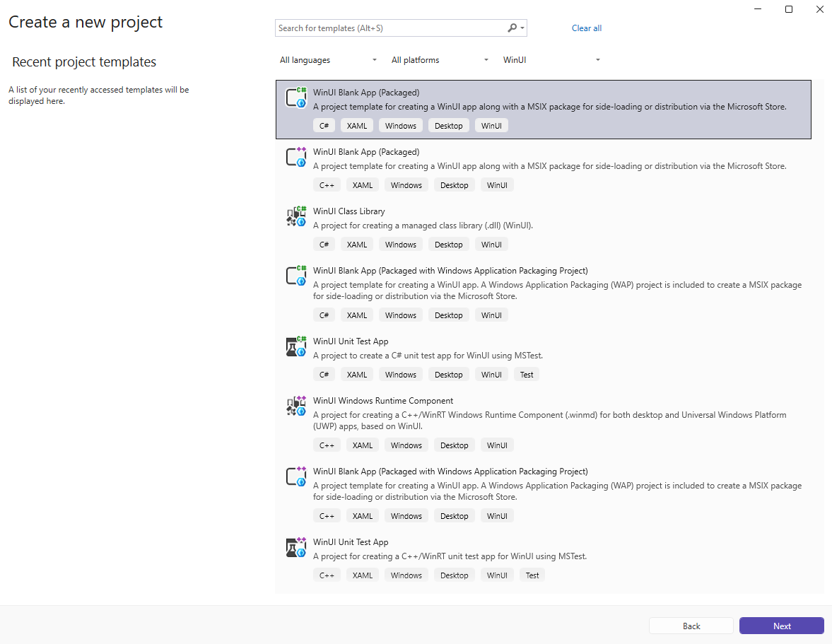Click the Back button
The height and width of the screenshot is (644, 832).
[x=691, y=626]
